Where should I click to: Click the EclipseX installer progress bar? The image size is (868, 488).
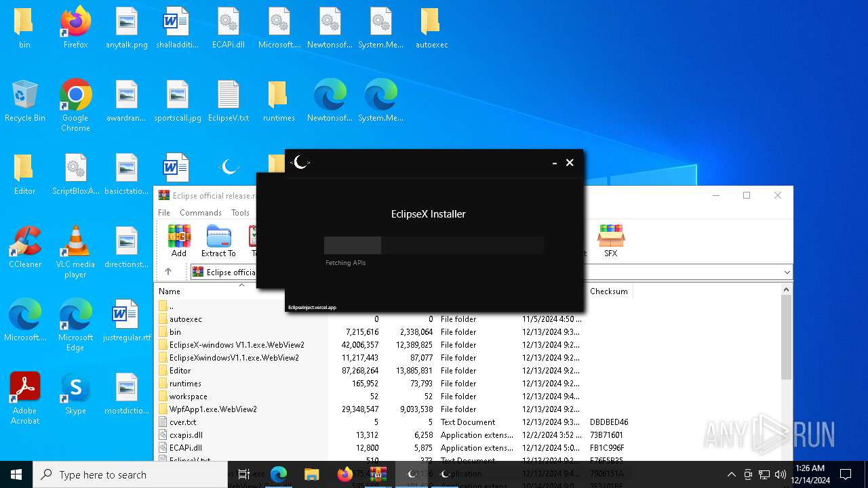(434, 245)
